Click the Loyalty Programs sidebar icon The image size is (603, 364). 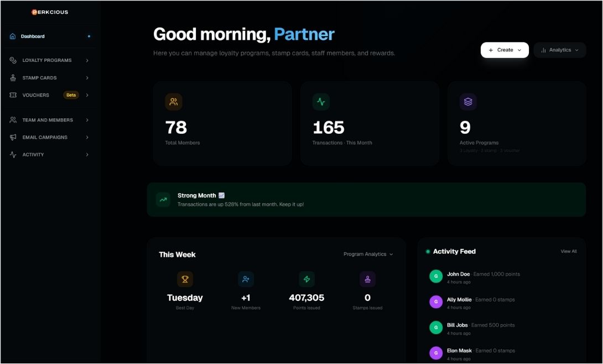click(12, 60)
